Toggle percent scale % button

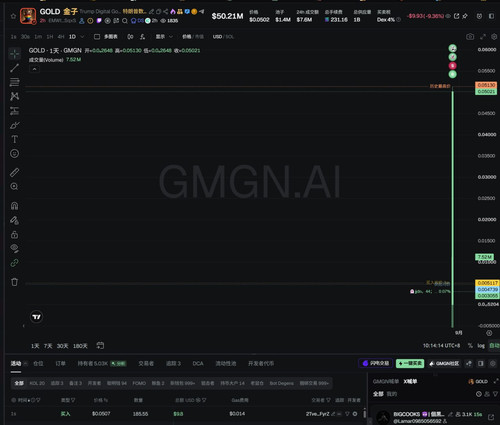(470, 346)
